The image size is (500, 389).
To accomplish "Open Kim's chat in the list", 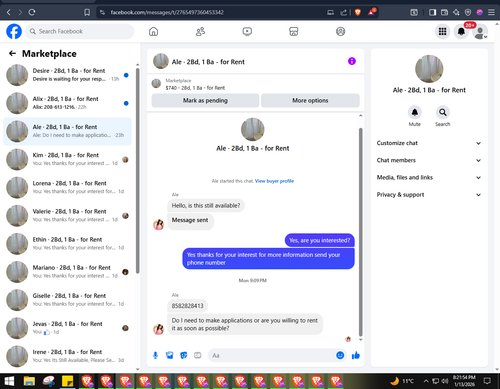I will (67, 159).
